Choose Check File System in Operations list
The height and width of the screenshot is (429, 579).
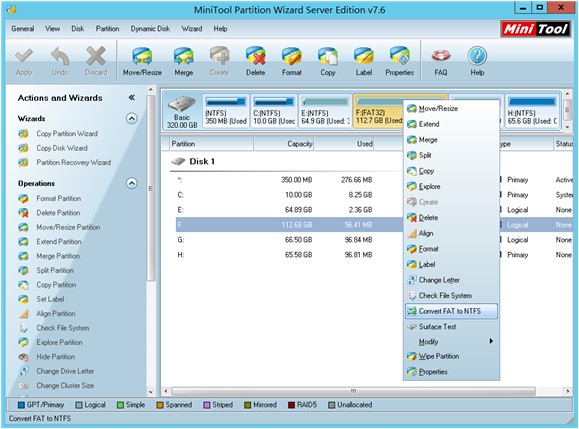62,328
